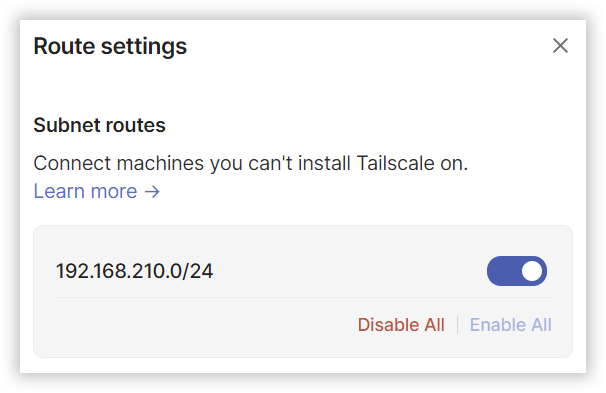
Task: Click the white knob of the route toggle
Action: pos(532,271)
